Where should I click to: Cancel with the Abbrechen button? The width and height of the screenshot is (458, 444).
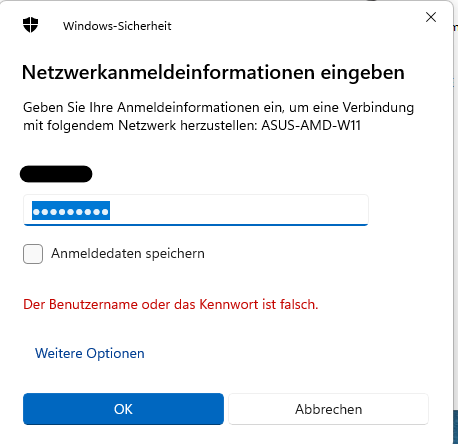pos(328,409)
